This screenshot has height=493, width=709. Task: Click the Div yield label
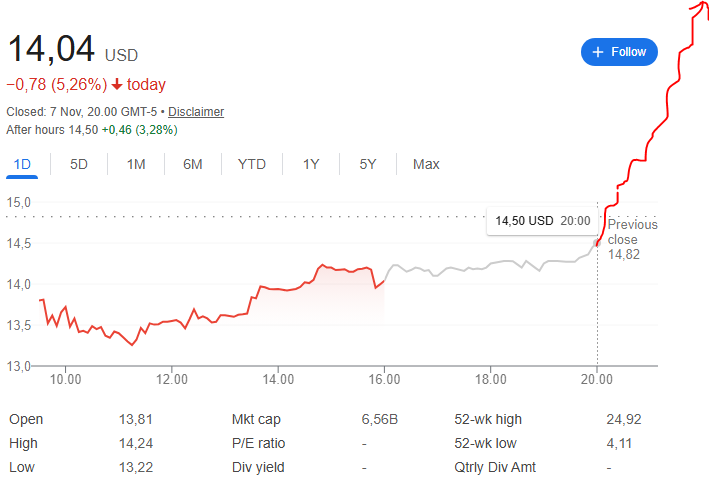258,467
